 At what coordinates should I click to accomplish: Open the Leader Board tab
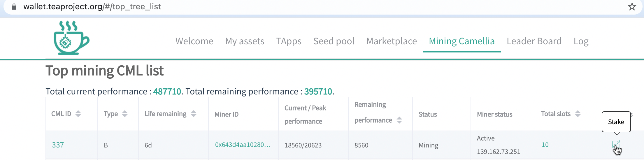tap(534, 41)
